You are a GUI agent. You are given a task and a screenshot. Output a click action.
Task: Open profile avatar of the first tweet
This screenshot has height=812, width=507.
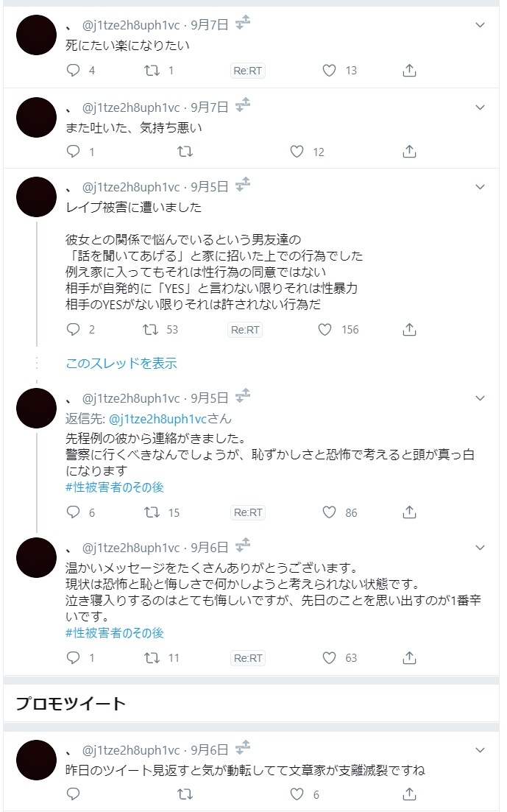(36, 35)
